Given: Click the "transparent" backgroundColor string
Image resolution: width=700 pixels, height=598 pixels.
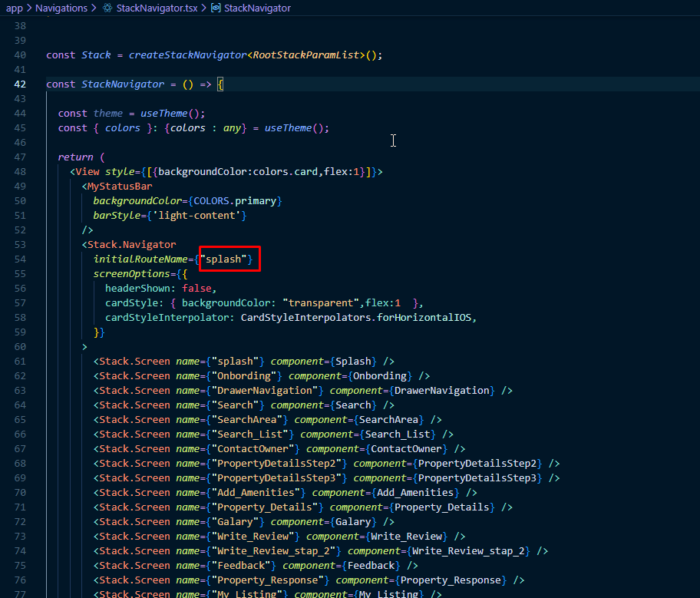Looking at the screenshot, I should 321,303.
